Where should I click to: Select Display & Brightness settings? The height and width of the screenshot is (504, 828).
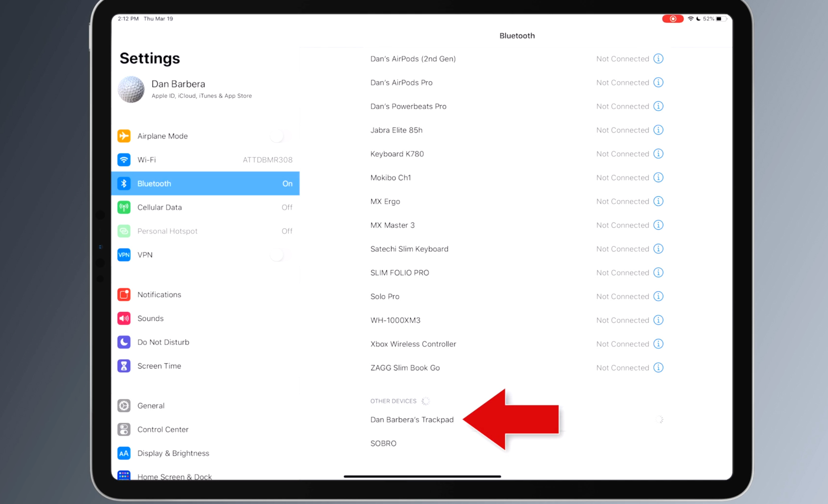(173, 453)
